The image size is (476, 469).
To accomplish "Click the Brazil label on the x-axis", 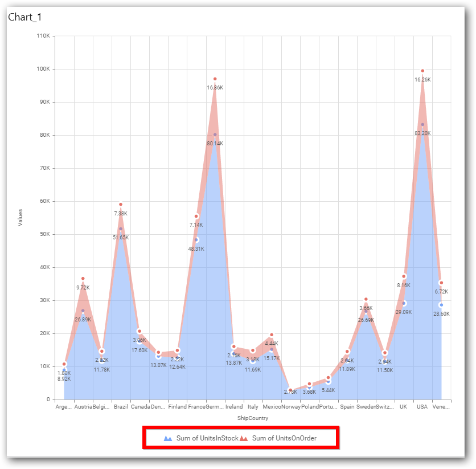I will pyautogui.click(x=121, y=407).
